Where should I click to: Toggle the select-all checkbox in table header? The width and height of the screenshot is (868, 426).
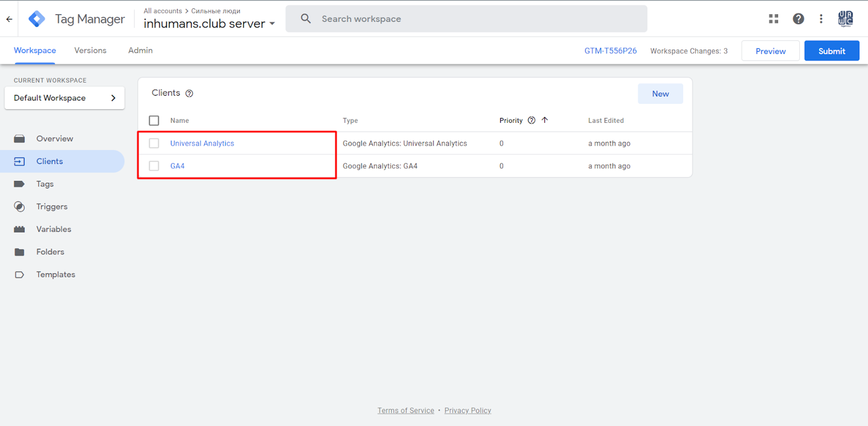coord(154,120)
